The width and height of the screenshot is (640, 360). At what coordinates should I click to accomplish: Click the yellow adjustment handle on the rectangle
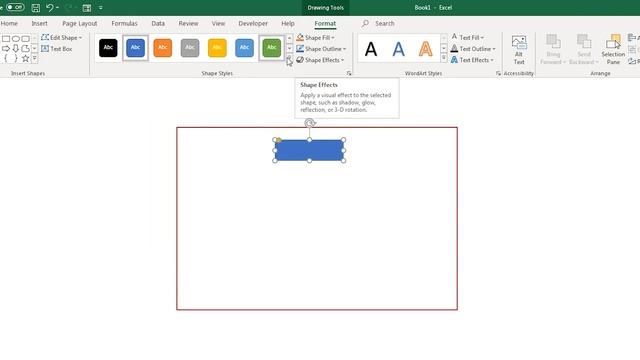[x=278, y=140]
